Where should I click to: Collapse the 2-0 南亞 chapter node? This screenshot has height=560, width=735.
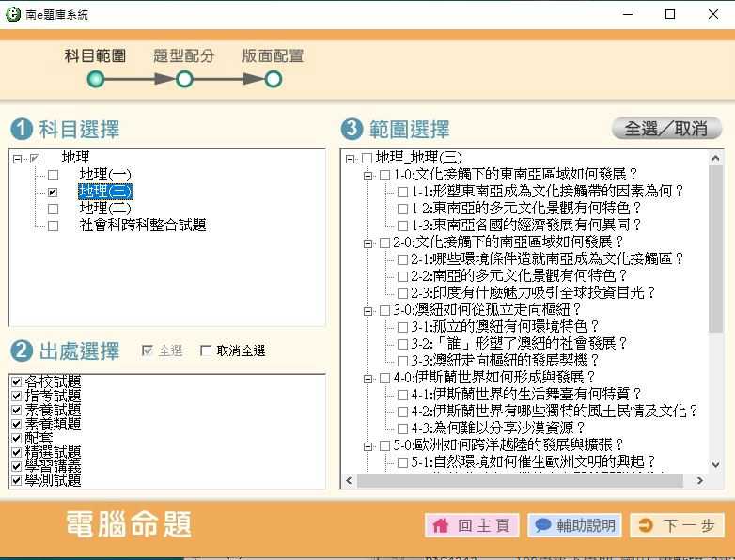click(367, 243)
